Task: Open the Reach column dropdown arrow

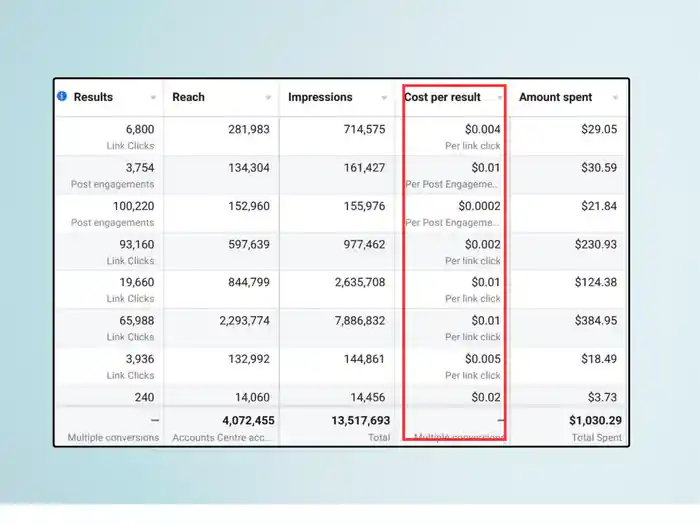Action: tap(268, 97)
